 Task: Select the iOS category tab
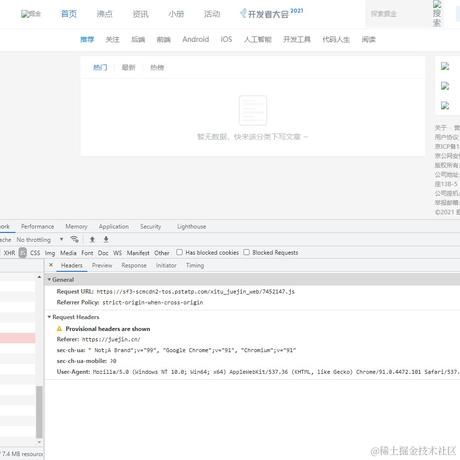pyautogui.click(x=226, y=39)
